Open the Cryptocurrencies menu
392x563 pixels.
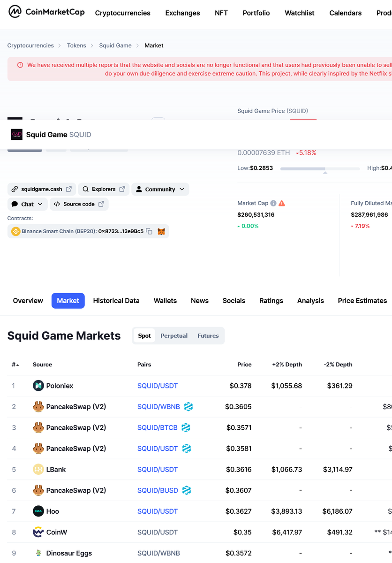[123, 13]
